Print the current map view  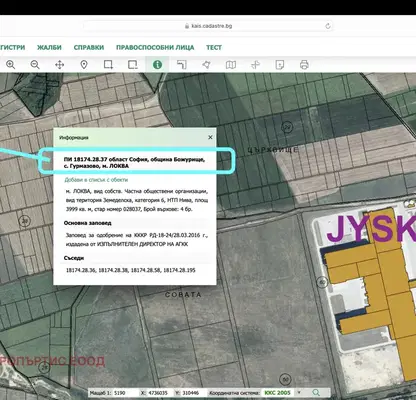tap(304, 65)
